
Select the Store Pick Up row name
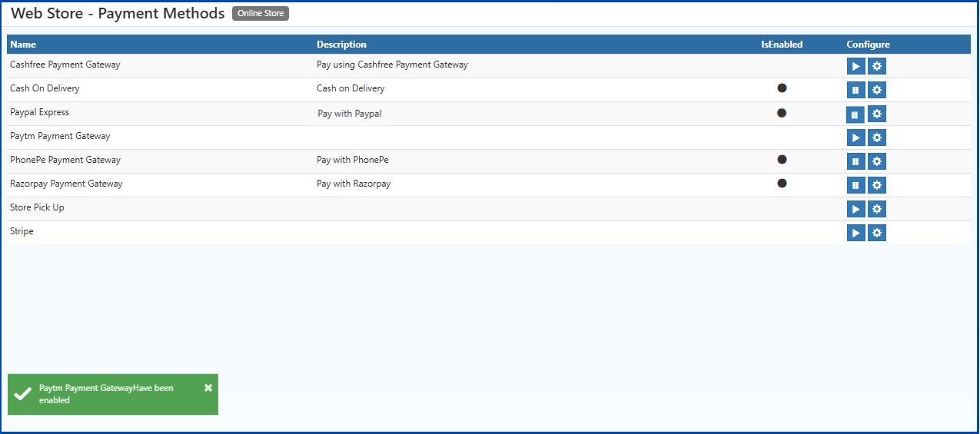(x=37, y=208)
